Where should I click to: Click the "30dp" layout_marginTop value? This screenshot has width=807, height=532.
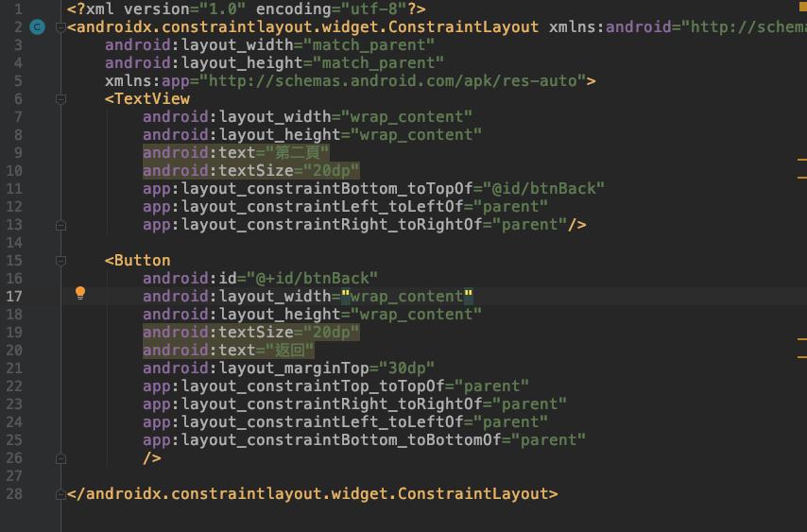[406, 368]
